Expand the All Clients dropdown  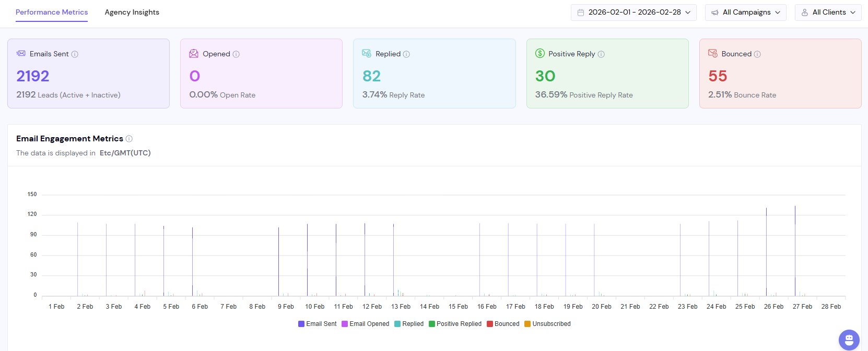tap(828, 13)
